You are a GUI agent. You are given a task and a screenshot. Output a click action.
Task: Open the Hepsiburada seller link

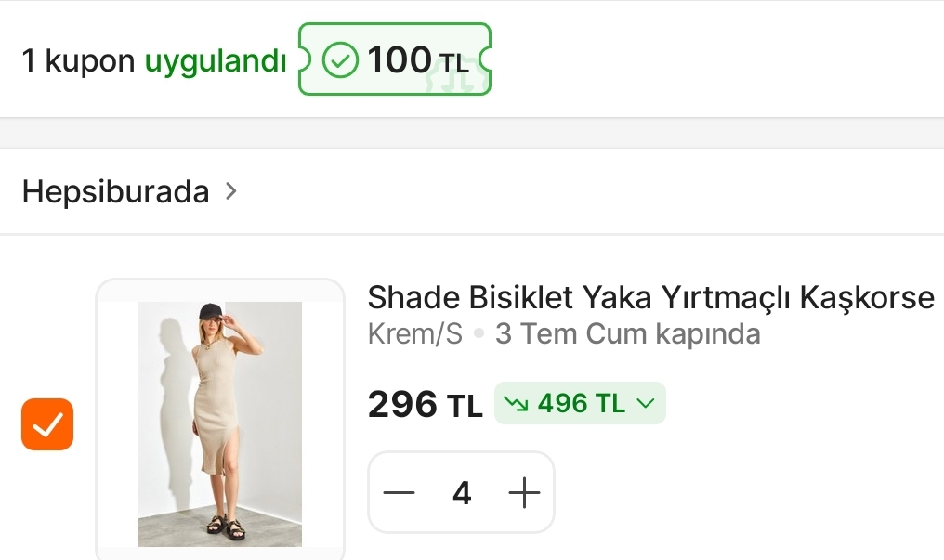115,192
